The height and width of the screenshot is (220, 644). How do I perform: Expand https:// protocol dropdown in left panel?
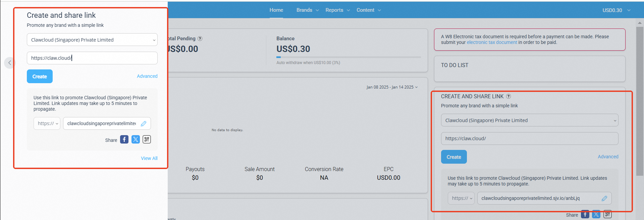pos(47,124)
